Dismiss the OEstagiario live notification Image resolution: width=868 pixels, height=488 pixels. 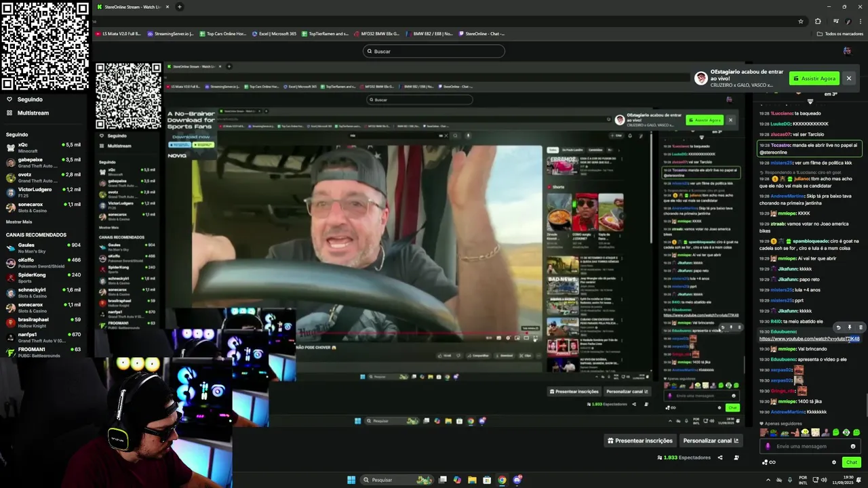[848, 78]
